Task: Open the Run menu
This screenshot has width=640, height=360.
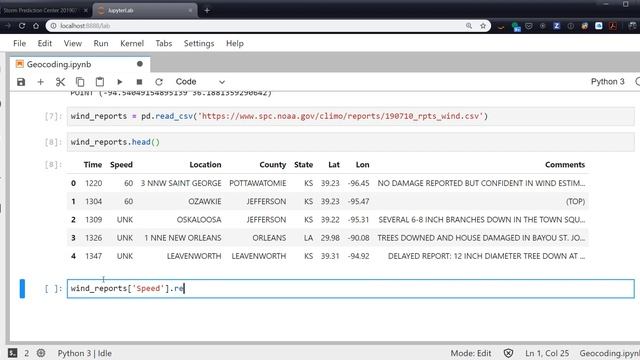Action: pos(101,43)
